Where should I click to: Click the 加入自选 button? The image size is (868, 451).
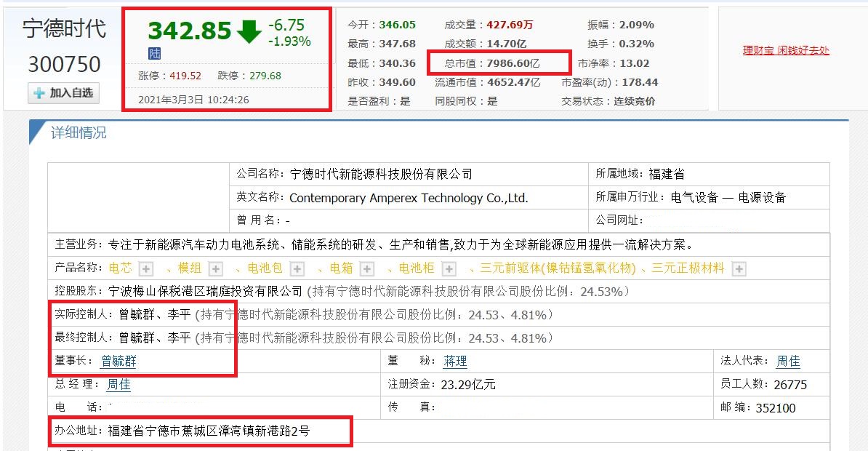(x=64, y=93)
